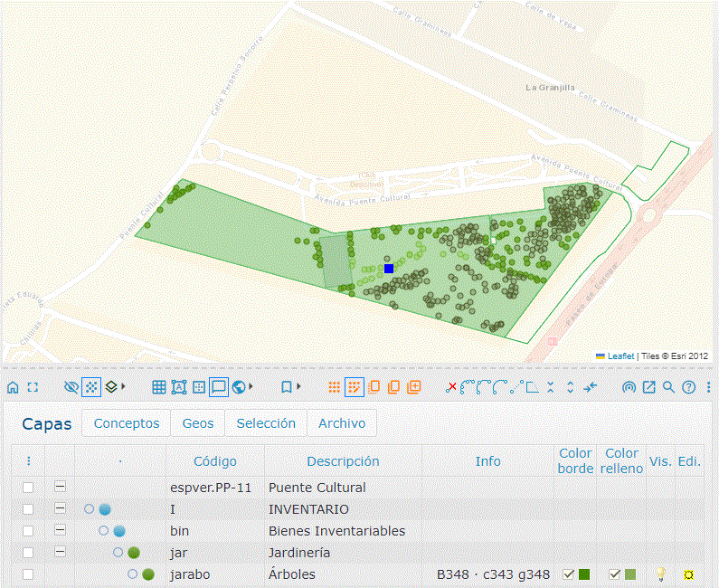Image resolution: width=719 pixels, height=588 pixels.
Task: Pick the fill color swatch for Árboles
Action: pyautogui.click(x=630, y=574)
